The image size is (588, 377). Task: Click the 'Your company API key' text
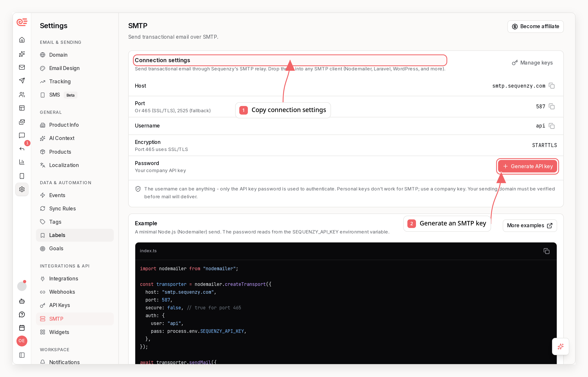pyautogui.click(x=160, y=170)
